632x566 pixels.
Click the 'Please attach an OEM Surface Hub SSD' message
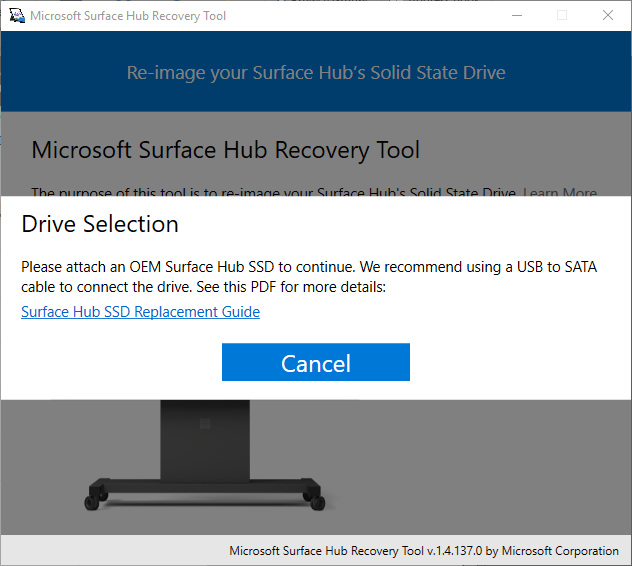[x=309, y=277]
